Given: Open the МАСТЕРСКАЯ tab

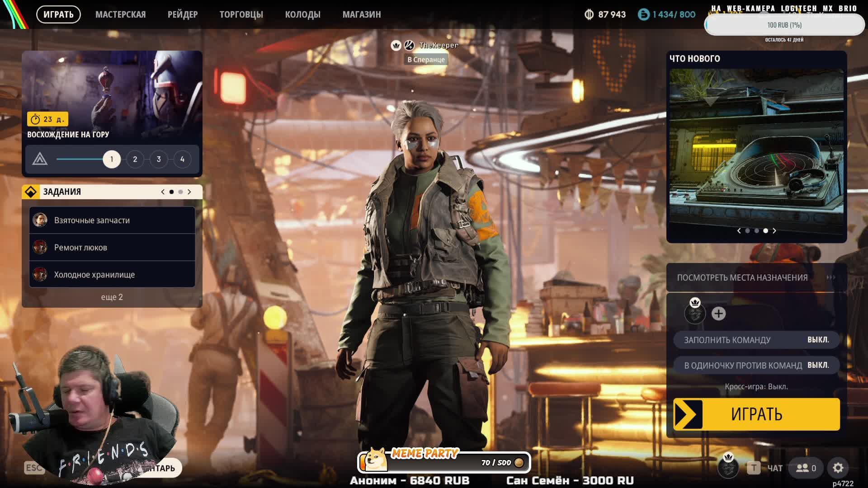Looking at the screenshot, I should (x=121, y=14).
